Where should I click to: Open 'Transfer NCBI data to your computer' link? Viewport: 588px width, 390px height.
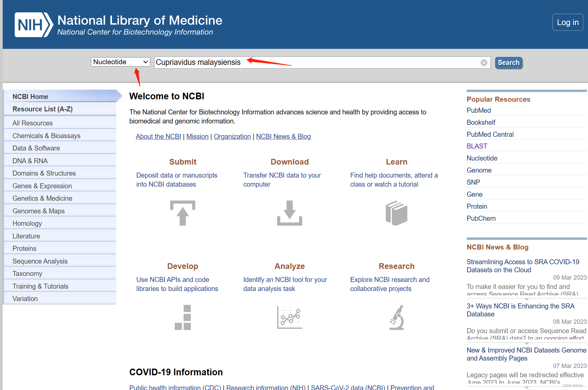tap(282, 180)
